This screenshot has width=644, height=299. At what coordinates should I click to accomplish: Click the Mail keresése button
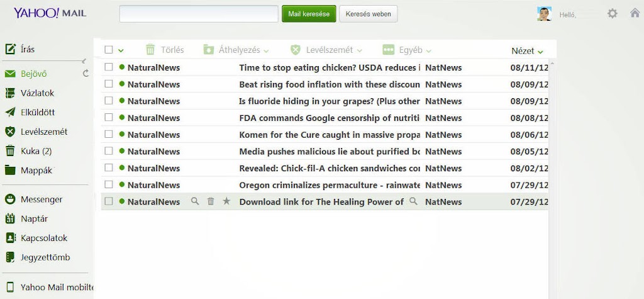(309, 14)
